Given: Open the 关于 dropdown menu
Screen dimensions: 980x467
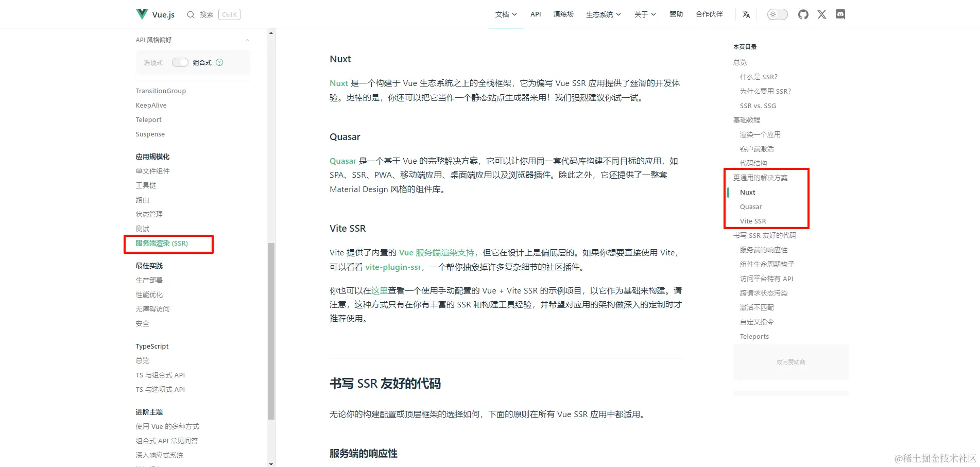Looking at the screenshot, I should point(644,14).
